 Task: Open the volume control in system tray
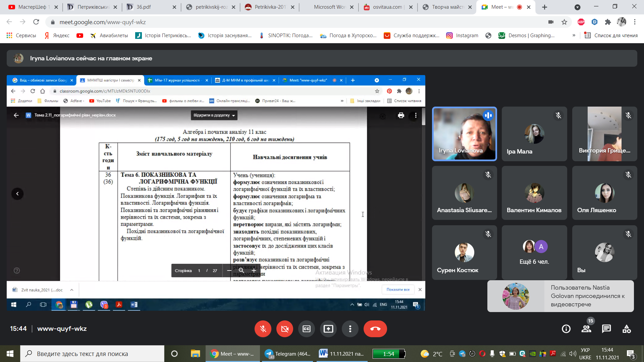tap(573, 354)
